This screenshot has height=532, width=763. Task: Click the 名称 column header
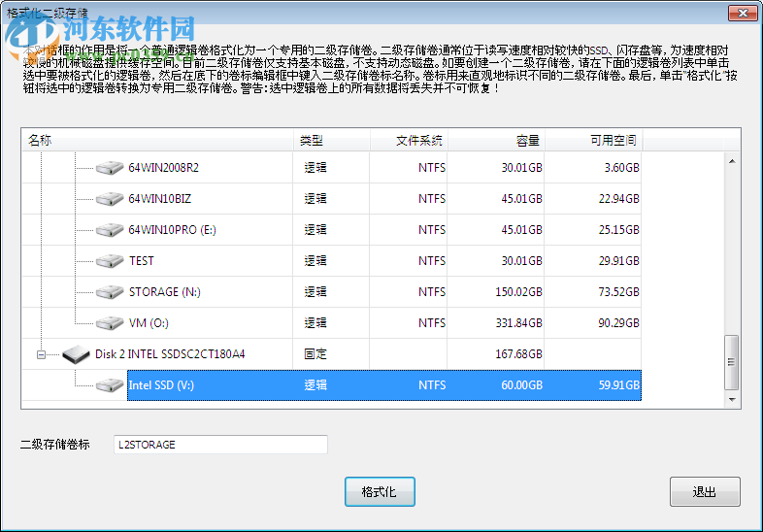tap(157, 141)
